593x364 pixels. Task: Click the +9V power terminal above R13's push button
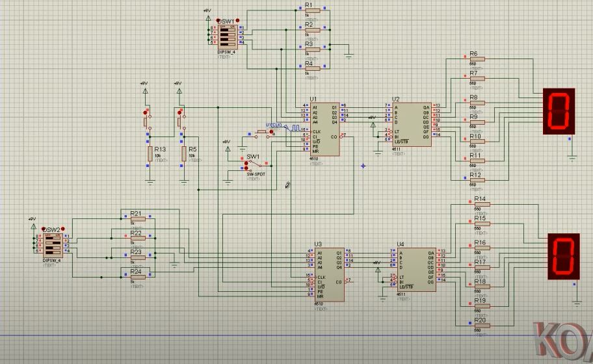coord(145,90)
